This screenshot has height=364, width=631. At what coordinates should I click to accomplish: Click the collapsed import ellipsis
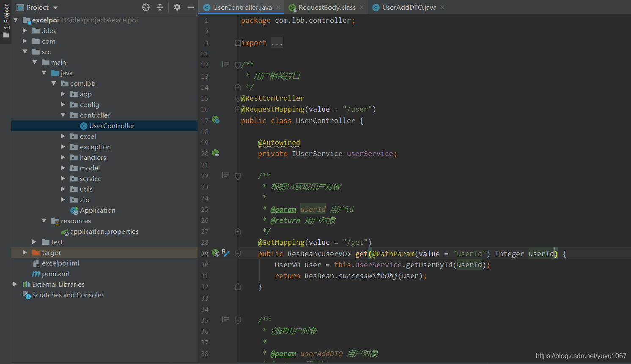[277, 43]
